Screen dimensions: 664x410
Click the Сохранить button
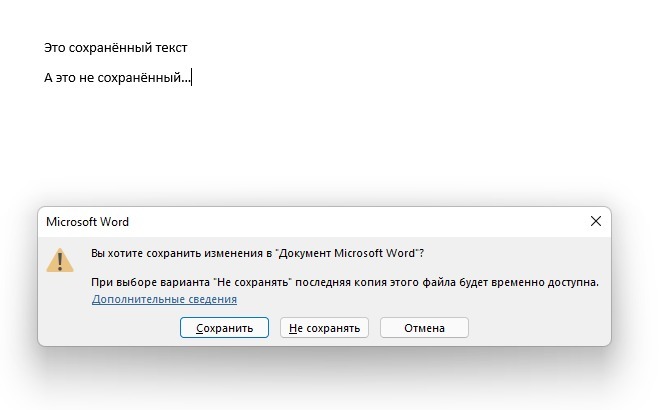point(224,327)
